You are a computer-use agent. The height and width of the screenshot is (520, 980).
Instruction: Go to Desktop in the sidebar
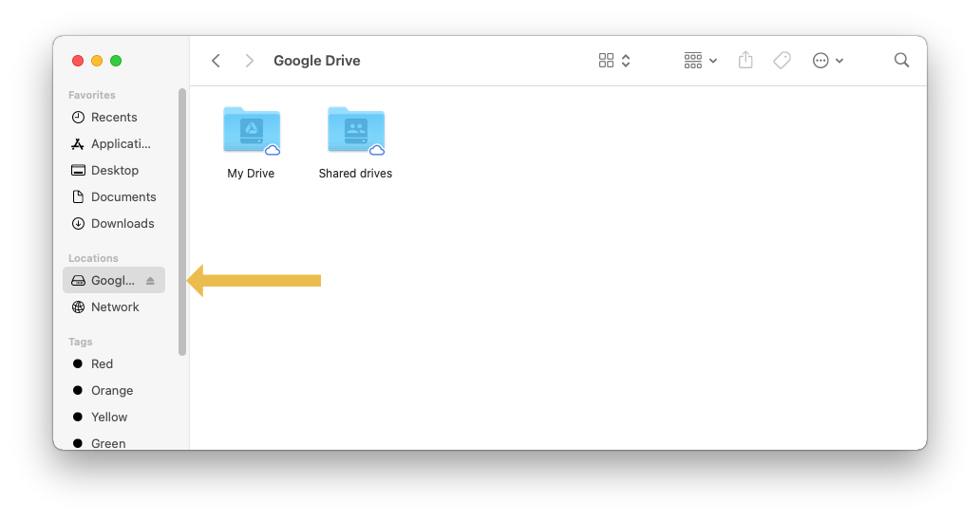pyautogui.click(x=115, y=171)
